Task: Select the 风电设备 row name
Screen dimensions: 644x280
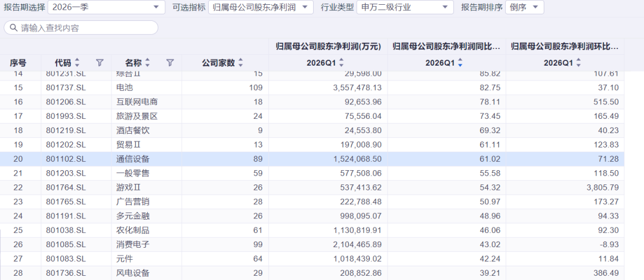Action: pyautogui.click(x=133, y=273)
